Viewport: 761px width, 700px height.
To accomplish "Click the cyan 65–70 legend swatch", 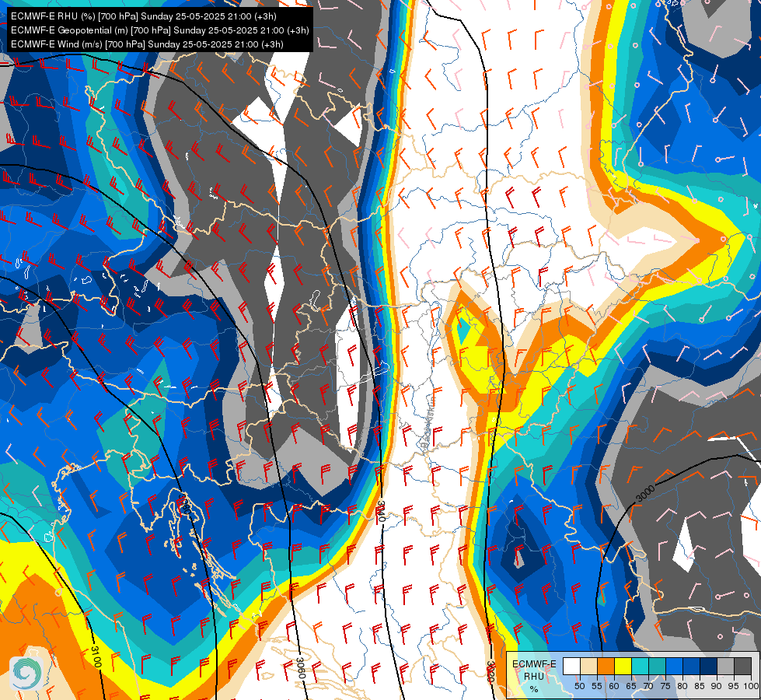I will [x=640, y=666].
